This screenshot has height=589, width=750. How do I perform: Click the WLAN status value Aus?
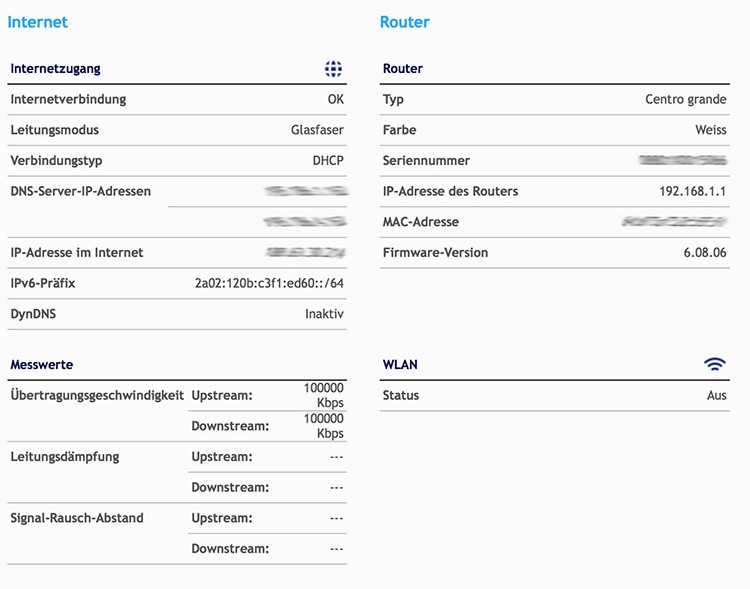tap(716, 396)
